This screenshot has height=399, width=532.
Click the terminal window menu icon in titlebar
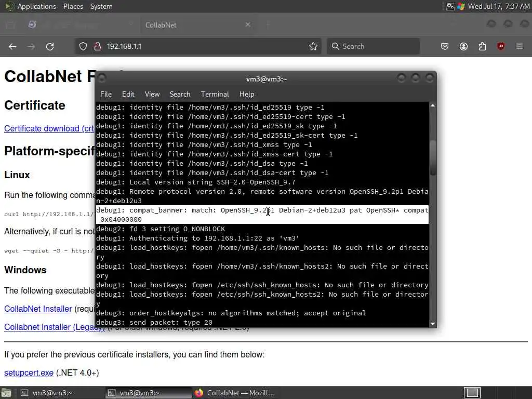[102, 79]
